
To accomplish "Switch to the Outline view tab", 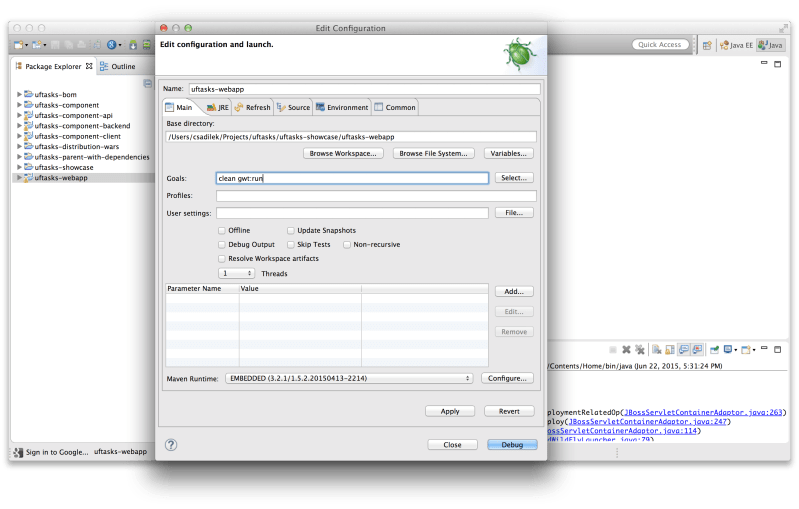I will click(x=118, y=66).
